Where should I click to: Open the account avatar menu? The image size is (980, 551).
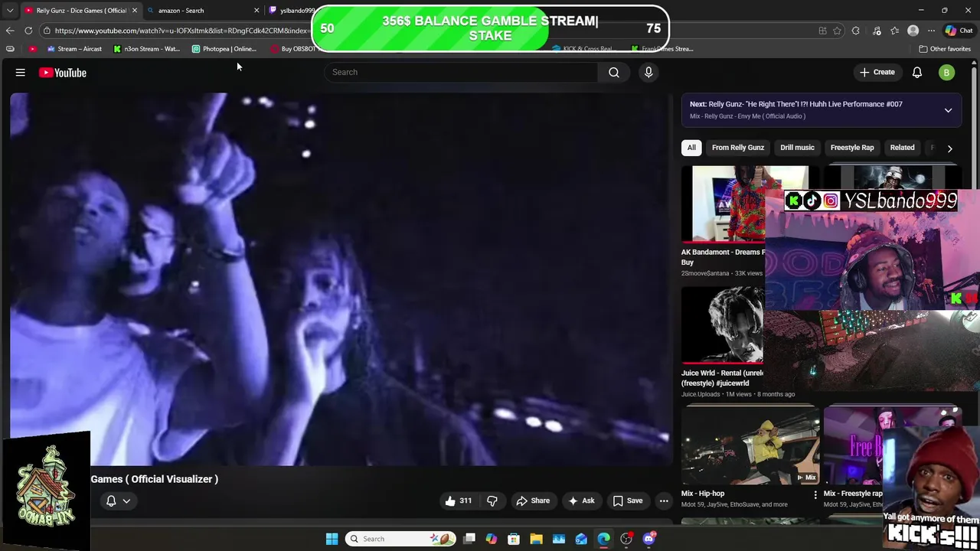[x=946, y=73]
